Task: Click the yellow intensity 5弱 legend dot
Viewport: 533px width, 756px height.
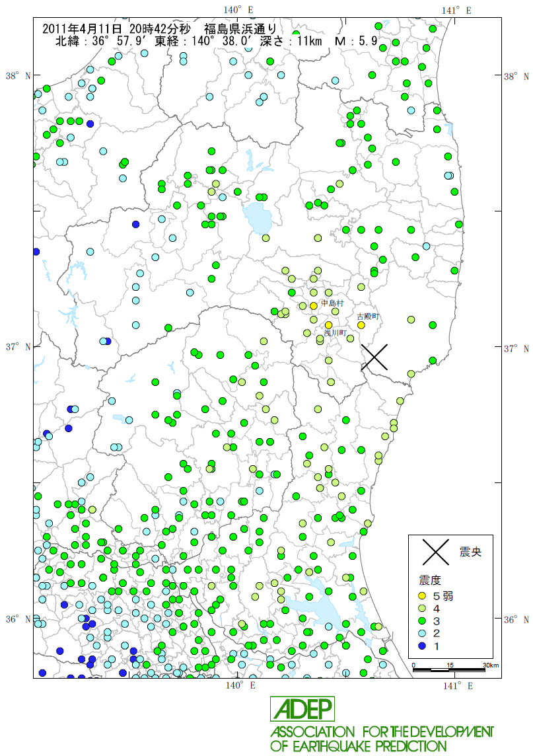Action: point(423,597)
